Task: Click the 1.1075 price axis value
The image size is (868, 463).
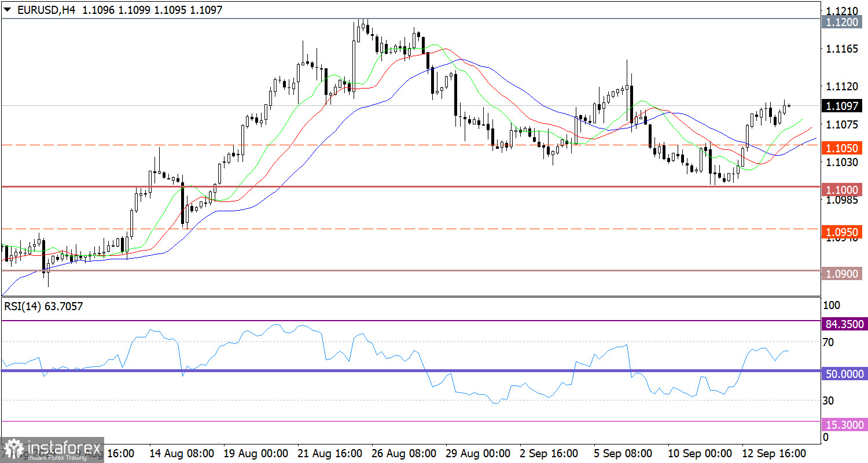Action: click(x=842, y=124)
